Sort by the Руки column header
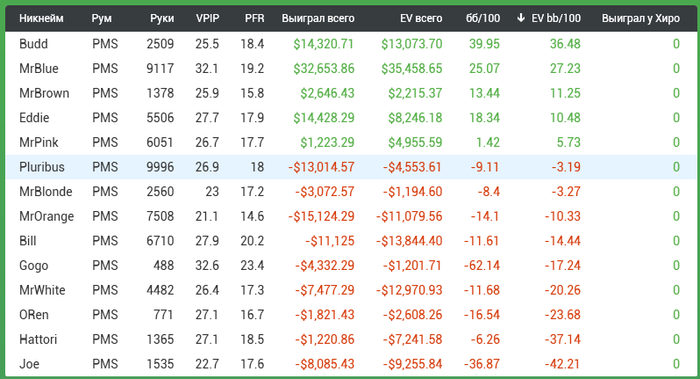 pyautogui.click(x=162, y=18)
